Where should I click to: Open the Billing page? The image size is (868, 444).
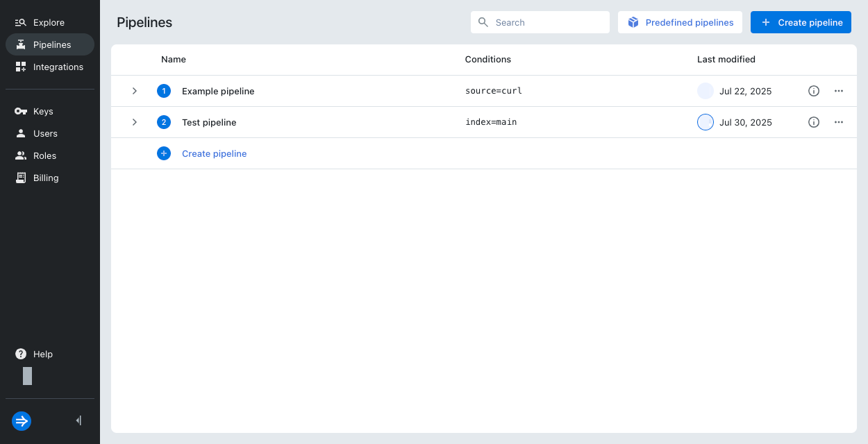(49, 178)
